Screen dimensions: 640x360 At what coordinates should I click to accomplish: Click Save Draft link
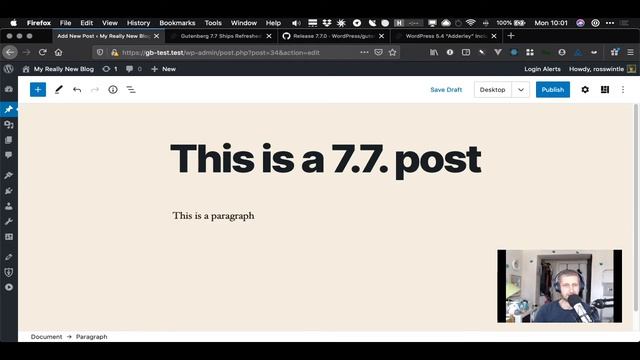pyautogui.click(x=446, y=90)
